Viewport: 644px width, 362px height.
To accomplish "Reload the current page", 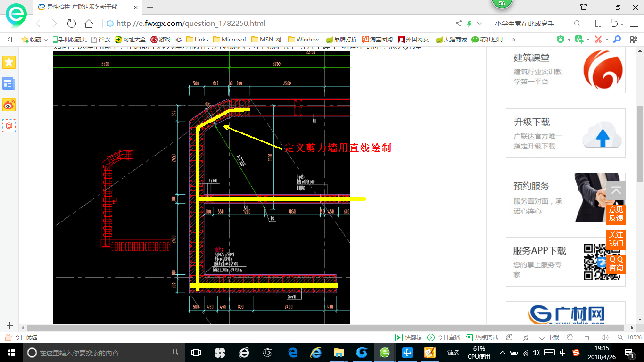I will (x=72, y=24).
